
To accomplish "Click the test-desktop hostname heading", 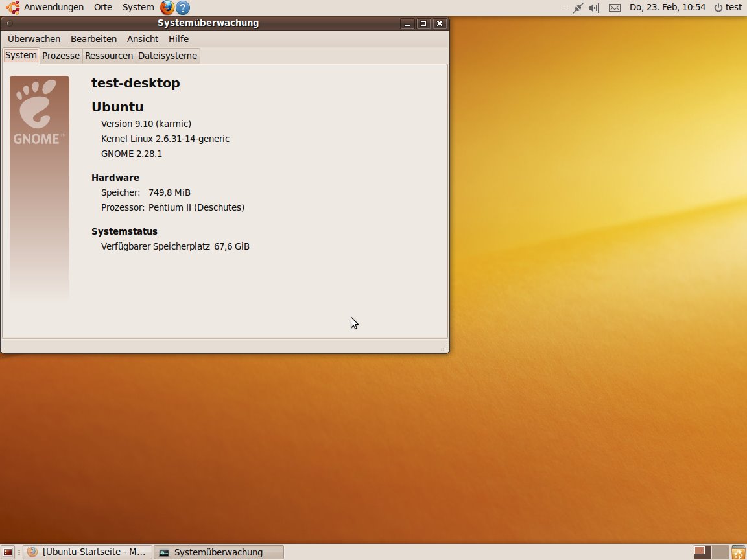I will coord(136,83).
